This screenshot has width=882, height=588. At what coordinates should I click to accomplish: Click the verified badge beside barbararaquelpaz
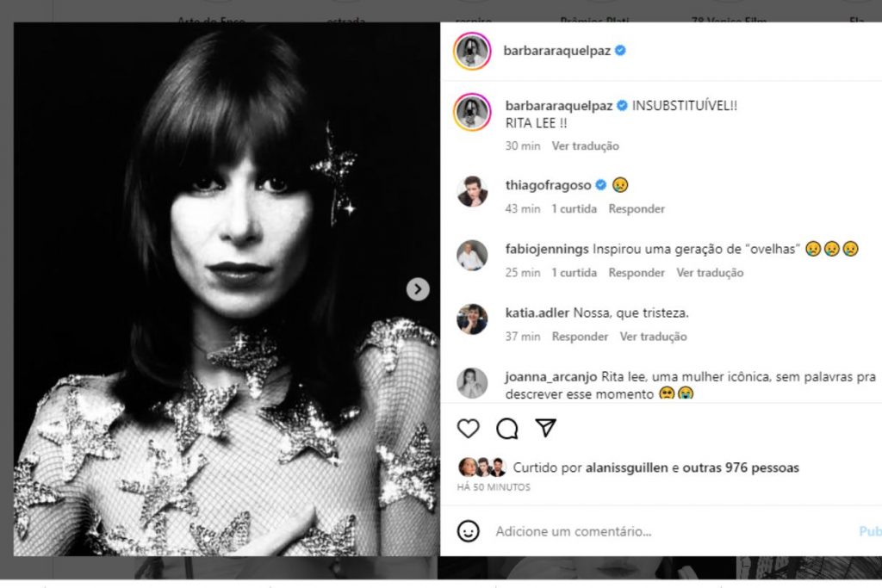621,52
